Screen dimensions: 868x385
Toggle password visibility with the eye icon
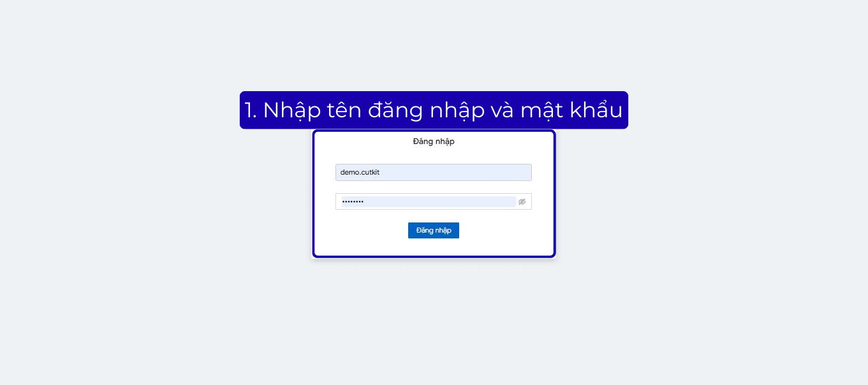click(522, 201)
